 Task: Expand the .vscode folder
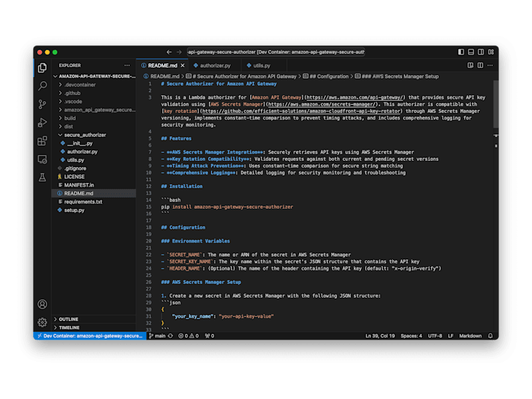pyautogui.click(x=94, y=102)
